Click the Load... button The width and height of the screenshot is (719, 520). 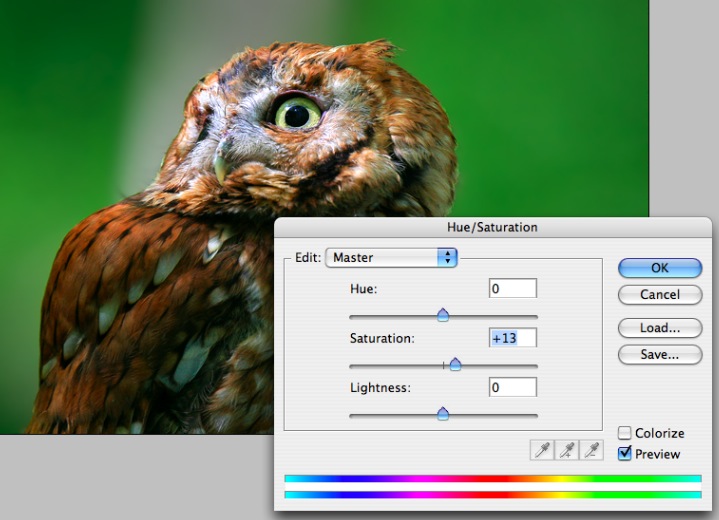(660, 328)
